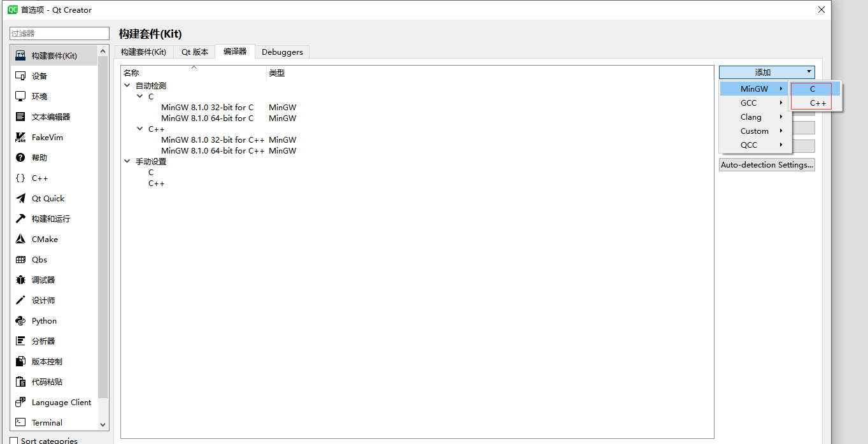
Task: Select the FakeVim icon
Action: tap(20, 137)
